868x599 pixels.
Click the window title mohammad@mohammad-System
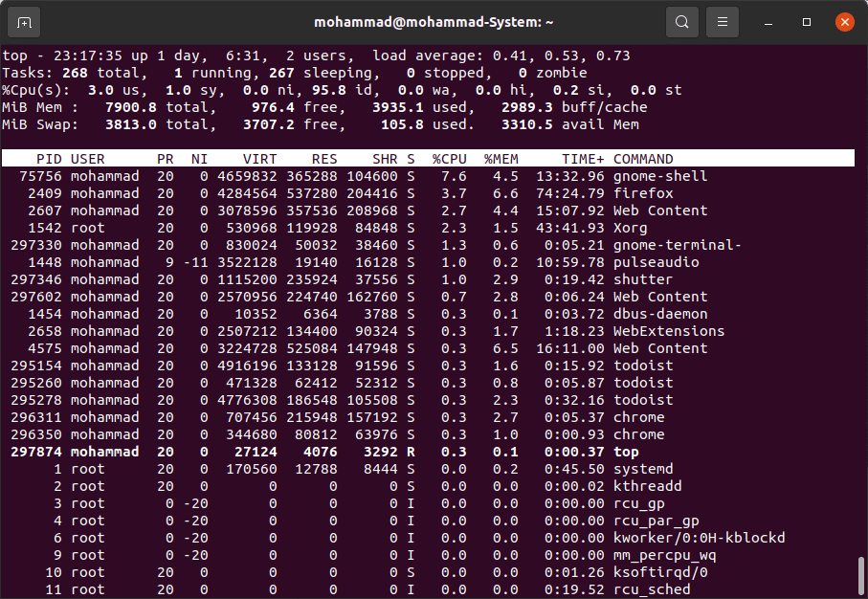pos(434,21)
